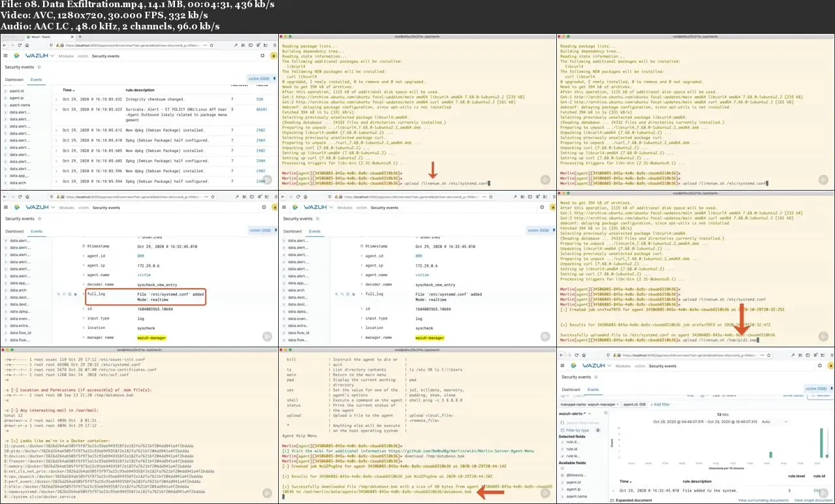835x504 pixels.
Task: Click agent.id: 008 filter pill in histogram view
Action: 635,404
